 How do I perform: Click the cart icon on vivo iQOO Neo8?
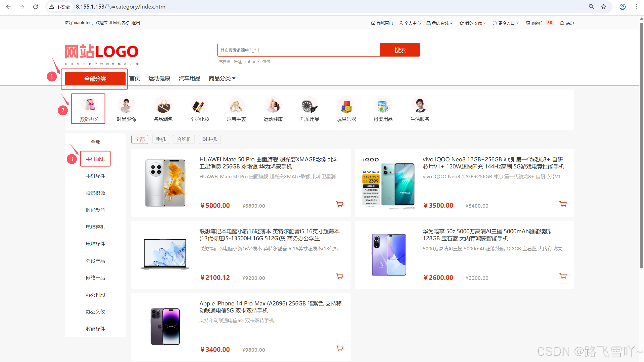563,204
